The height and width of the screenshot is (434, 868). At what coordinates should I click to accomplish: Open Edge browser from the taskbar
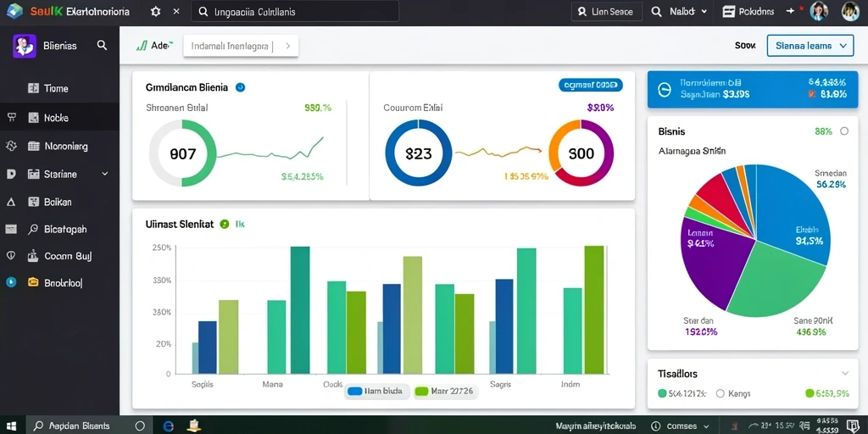(169, 426)
